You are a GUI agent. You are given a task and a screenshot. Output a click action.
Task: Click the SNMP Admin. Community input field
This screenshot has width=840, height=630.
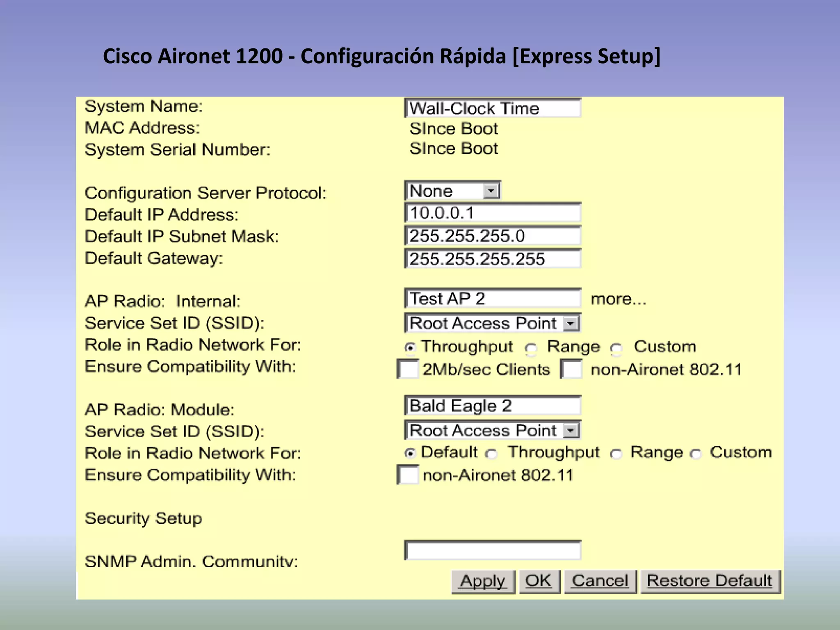click(x=493, y=550)
